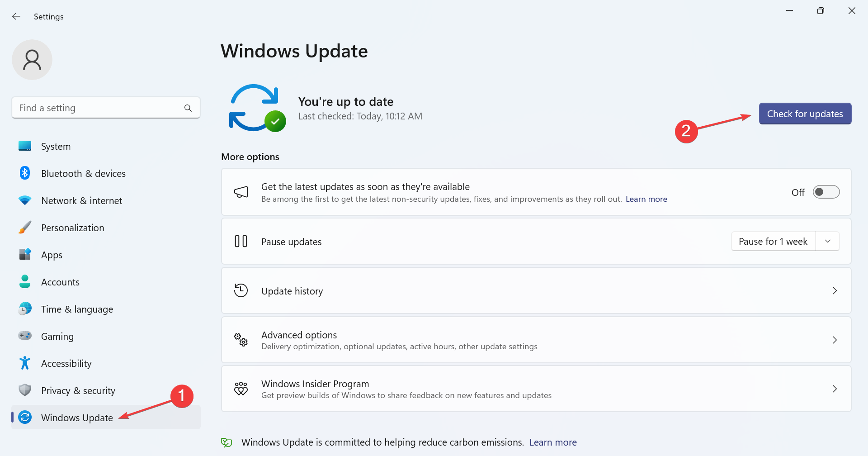This screenshot has height=456, width=868.
Task: Open System settings category
Action: click(106, 146)
